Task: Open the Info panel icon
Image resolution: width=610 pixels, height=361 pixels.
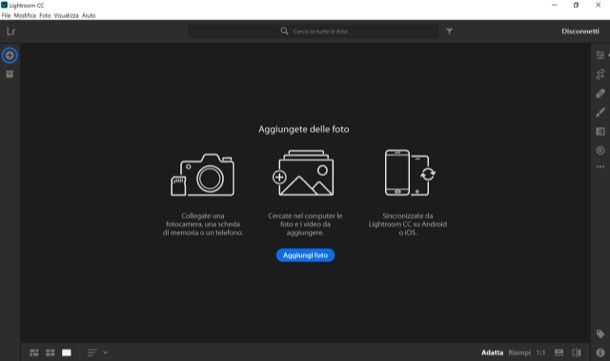Action: (600, 352)
